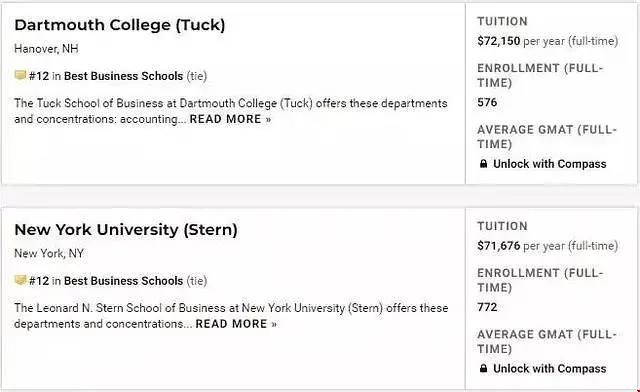640x392 pixels.
Task: Click the enrollment number 576
Action: click(x=487, y=102)
